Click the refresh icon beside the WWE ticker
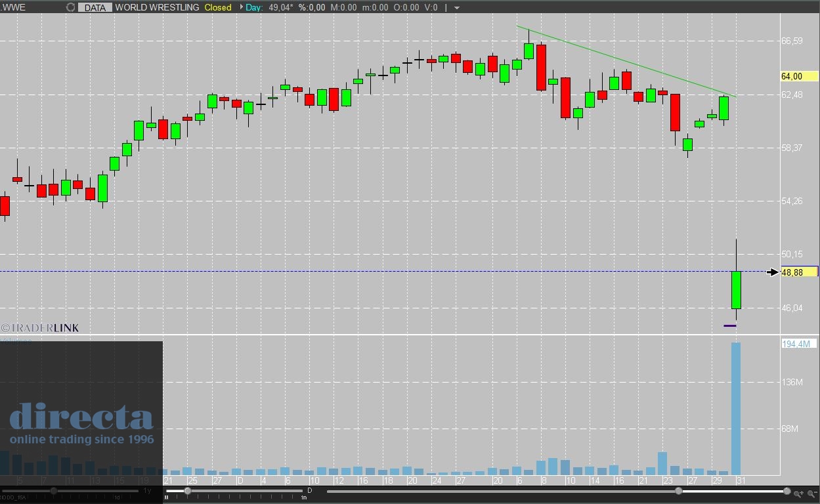 click(x=70, y=7)
